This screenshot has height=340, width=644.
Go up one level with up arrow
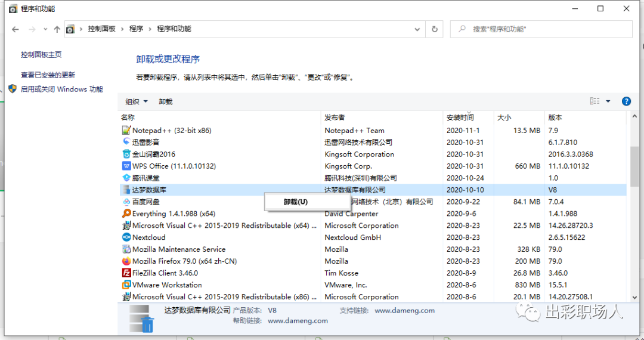(57, 29)
